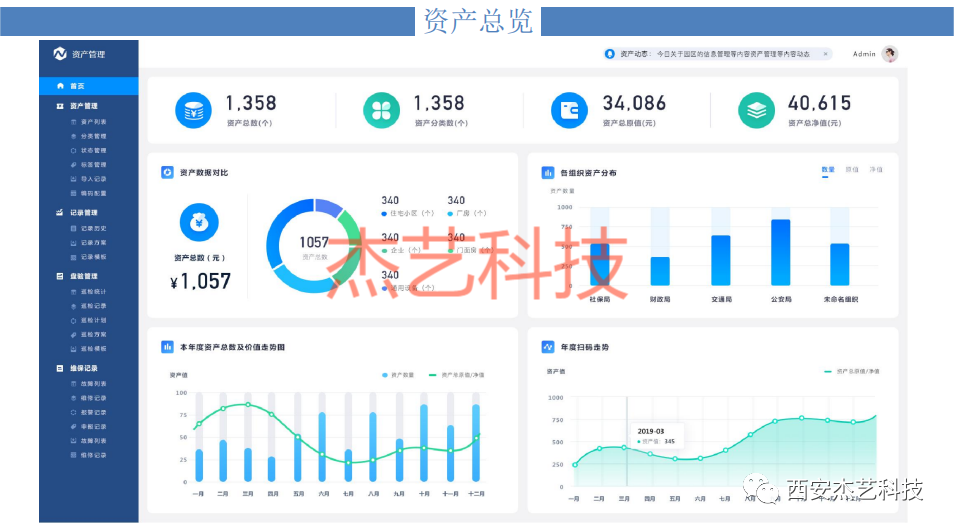Click the 年度扫码走势 chart title icon
Viewport: 954px width, 531px height.
[548, 347]
